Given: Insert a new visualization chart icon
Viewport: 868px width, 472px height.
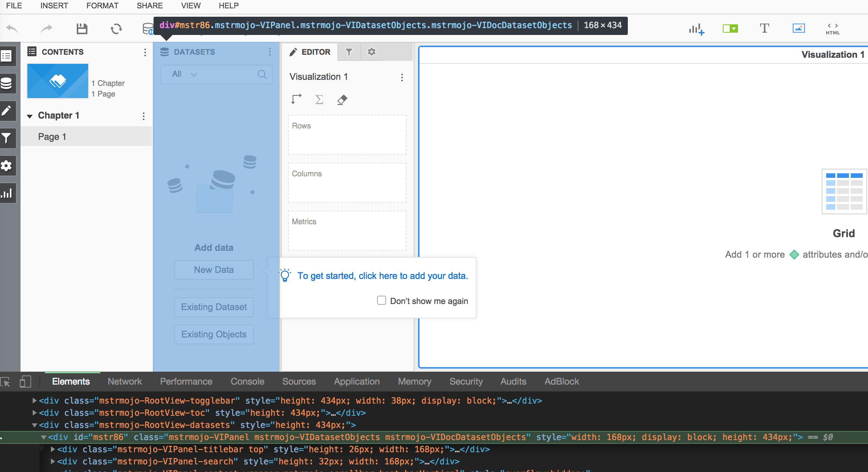Looking at the screenshot, I should point(696,29).
